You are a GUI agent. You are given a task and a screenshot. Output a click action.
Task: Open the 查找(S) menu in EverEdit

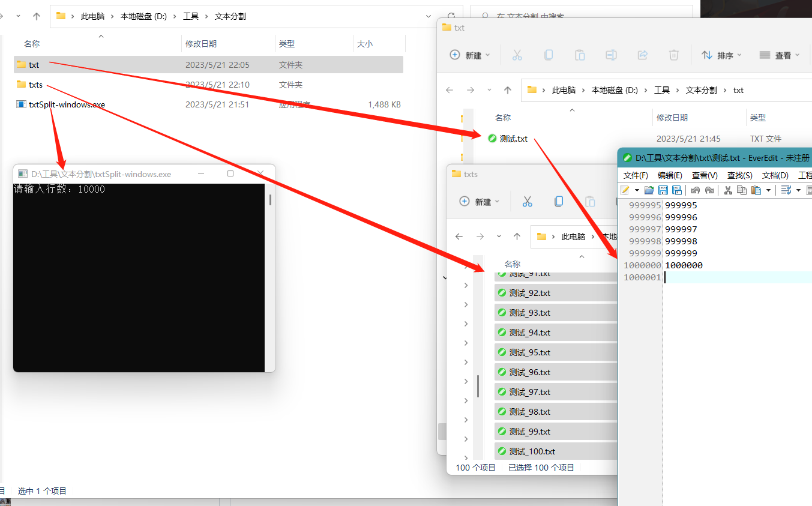pos(739,175)
